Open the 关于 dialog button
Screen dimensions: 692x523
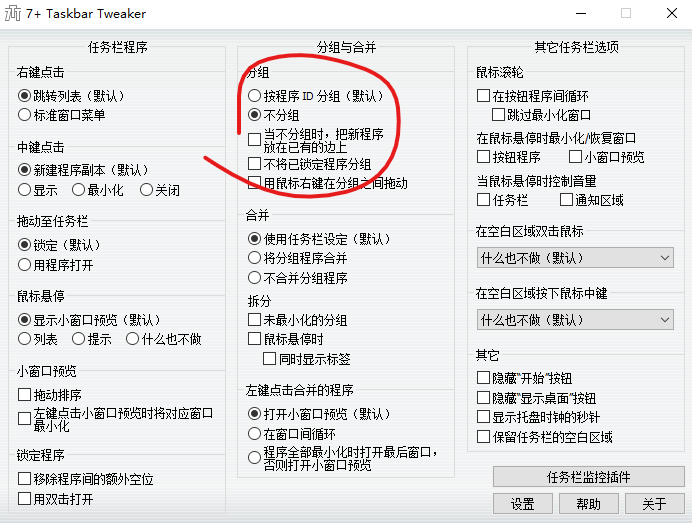pyautogui.click(x=654, y=504)
